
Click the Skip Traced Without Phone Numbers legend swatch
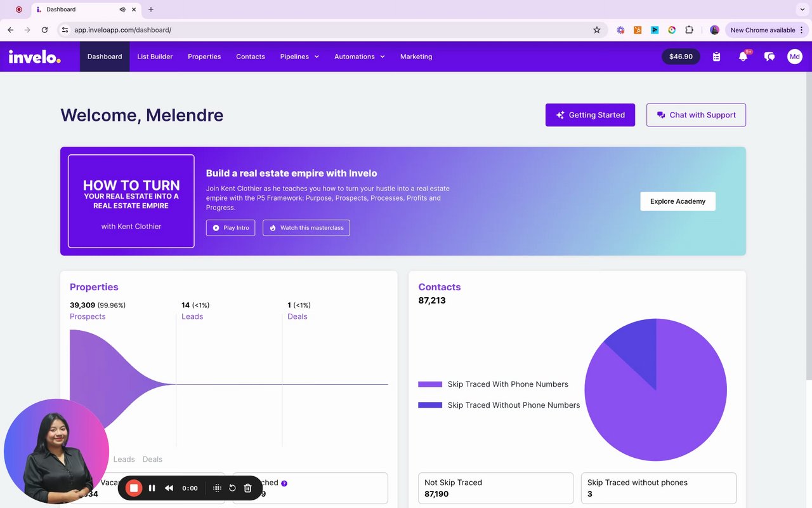pyautogui.click(x=430, y=405)
